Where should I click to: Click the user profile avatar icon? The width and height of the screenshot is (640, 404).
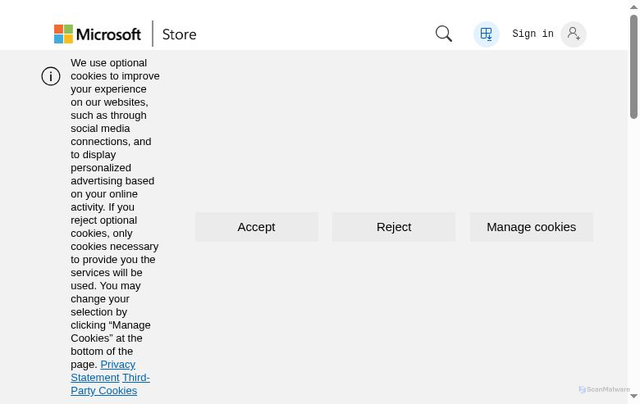[x=573, y=34]
